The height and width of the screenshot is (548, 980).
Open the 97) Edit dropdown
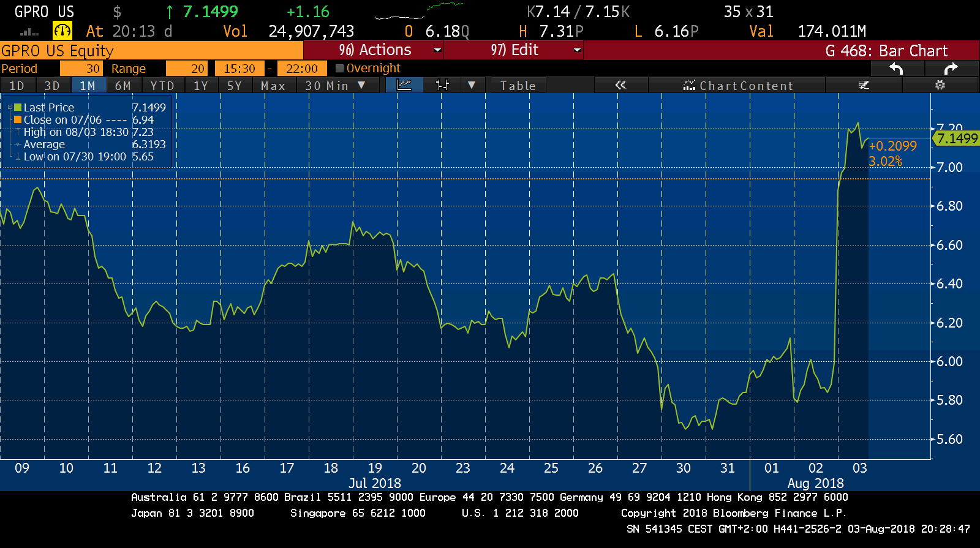513,50
